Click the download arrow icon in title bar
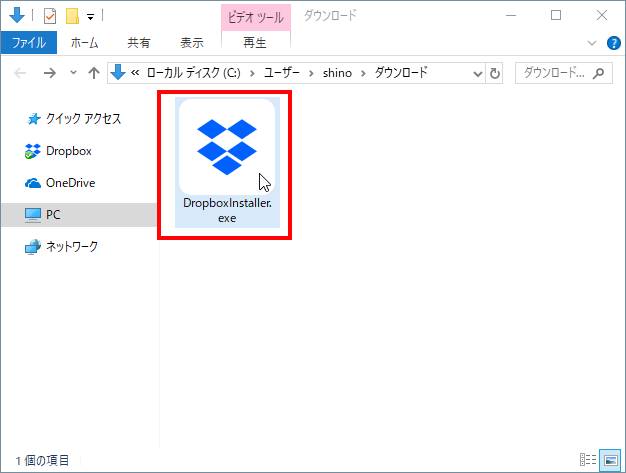This screenshot has height=473, width=626. tap(17, 16)
